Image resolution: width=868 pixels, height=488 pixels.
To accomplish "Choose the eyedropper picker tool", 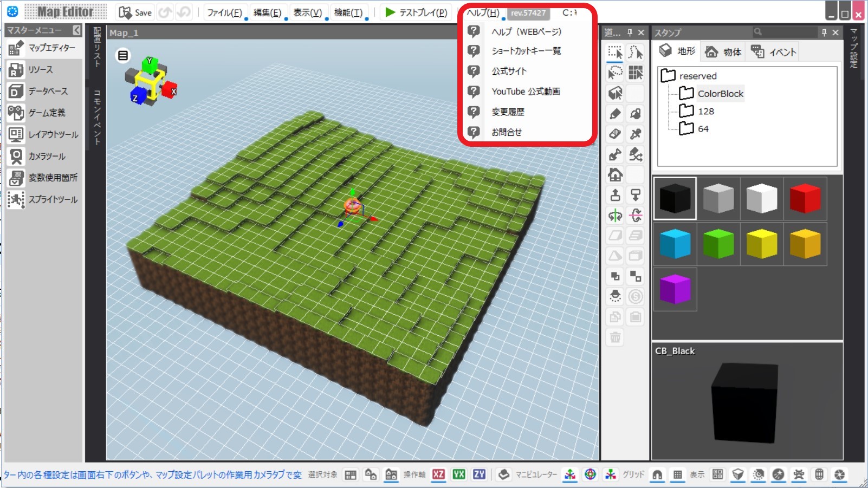I will 636,134.
